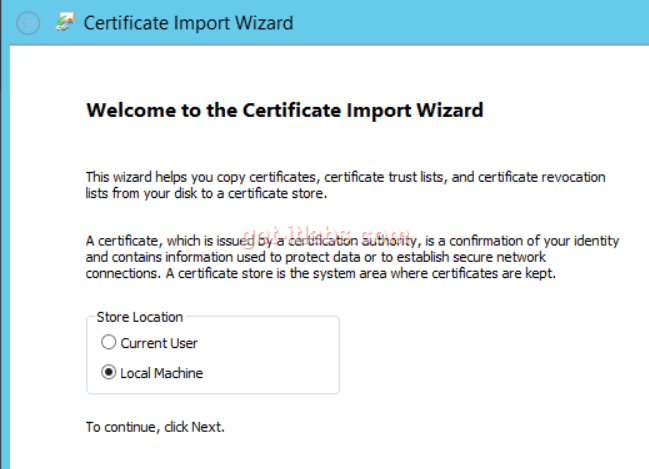This screenshot has width=649, height=469.
Task: Click the "To continue, click Next." text
Action: 155,428
